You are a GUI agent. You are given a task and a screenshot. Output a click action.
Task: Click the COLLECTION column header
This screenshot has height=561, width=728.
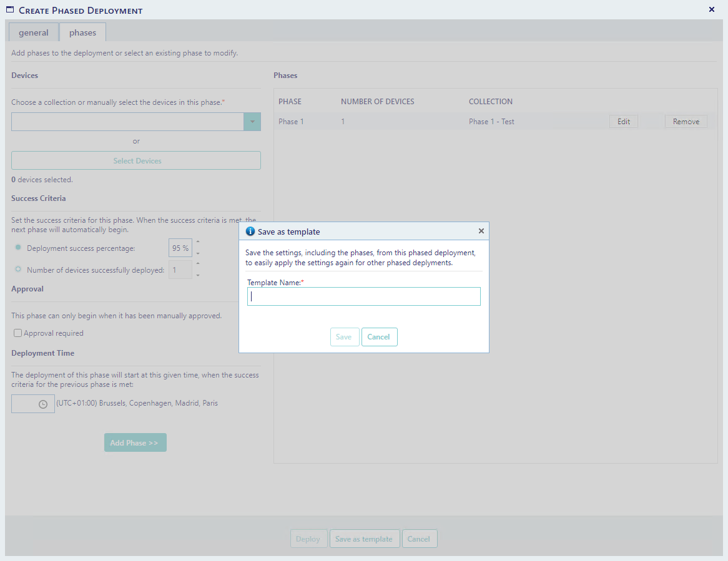(x=491, y=102)
